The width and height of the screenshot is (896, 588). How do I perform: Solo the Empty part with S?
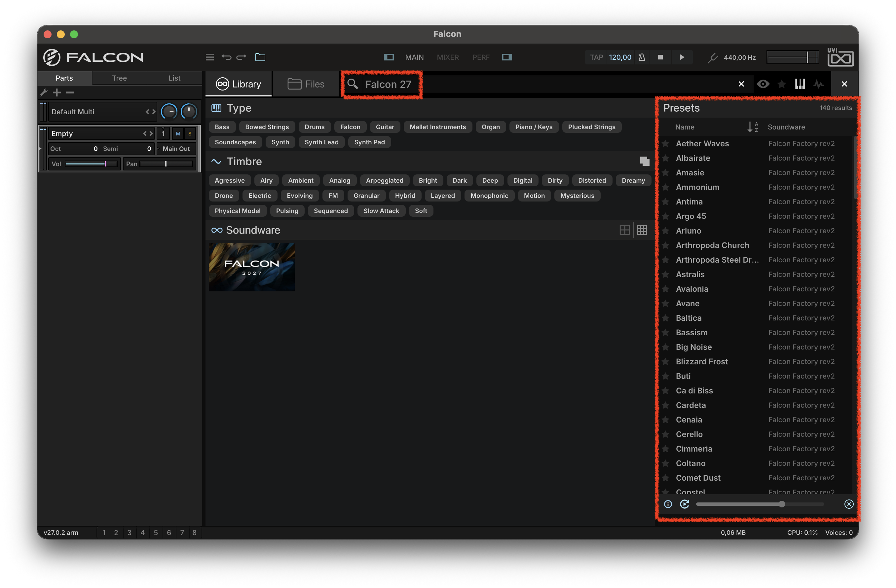[x=190, y=134]
